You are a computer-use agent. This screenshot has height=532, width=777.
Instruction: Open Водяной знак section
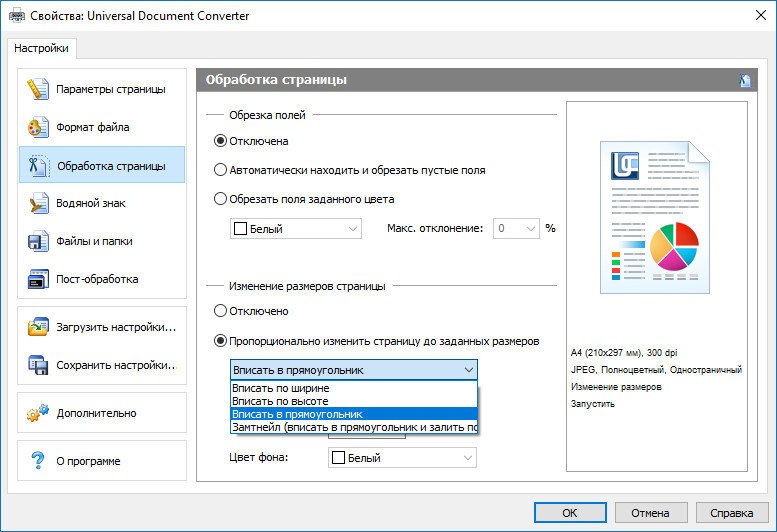point(102,203)
